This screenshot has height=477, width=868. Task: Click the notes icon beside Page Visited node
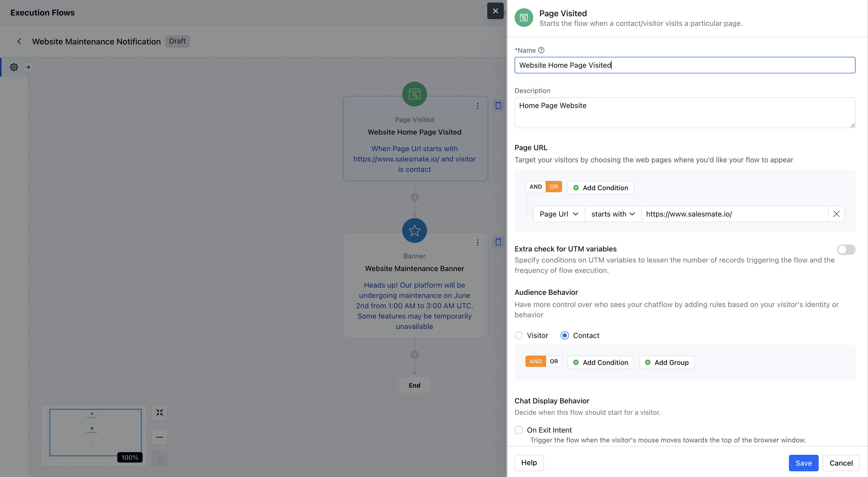pos(498,105)
